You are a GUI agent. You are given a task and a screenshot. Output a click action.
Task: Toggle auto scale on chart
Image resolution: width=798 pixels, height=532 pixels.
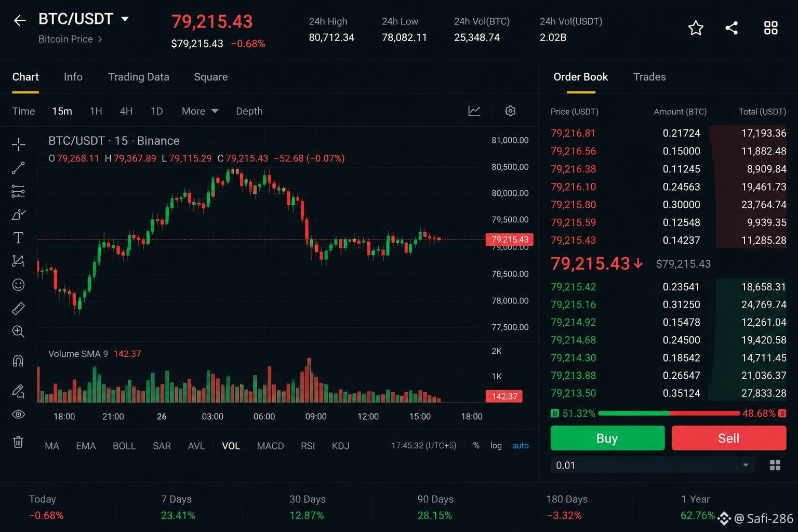coord(521,446)
